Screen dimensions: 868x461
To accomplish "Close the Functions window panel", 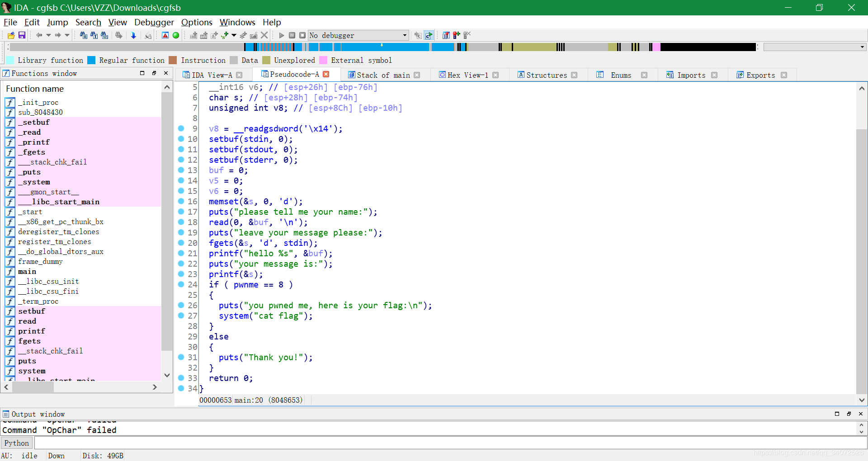I will [166, 73].
